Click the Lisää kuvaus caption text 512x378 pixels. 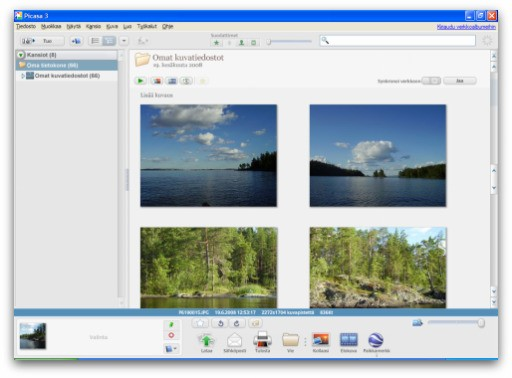tap(156, 95)
